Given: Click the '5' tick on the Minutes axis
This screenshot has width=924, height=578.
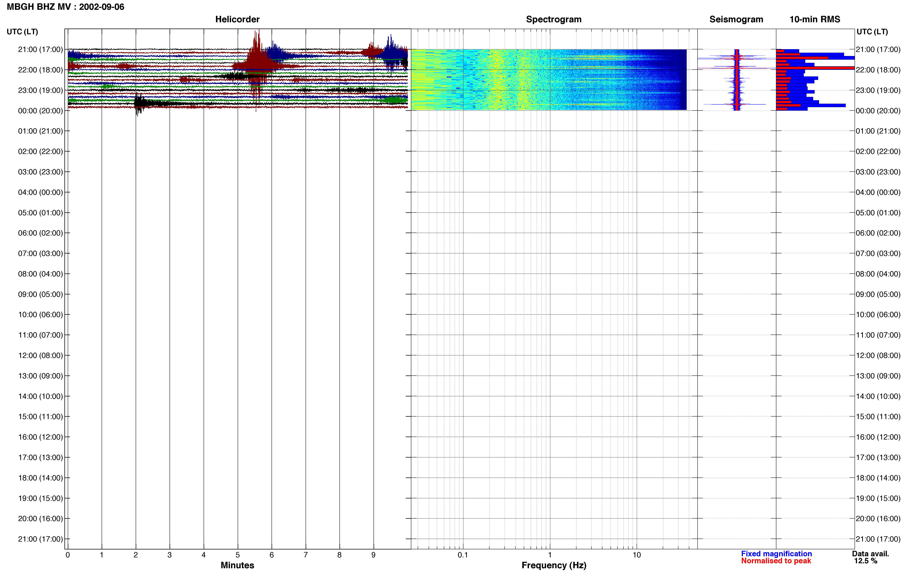Looking at the screenshot, I should (x=238, y=555).
